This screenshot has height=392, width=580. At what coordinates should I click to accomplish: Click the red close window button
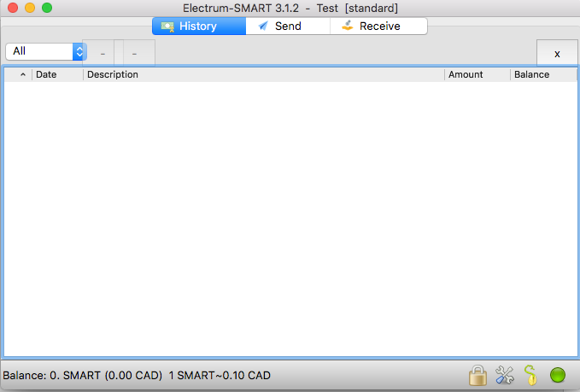pos(13,8)
